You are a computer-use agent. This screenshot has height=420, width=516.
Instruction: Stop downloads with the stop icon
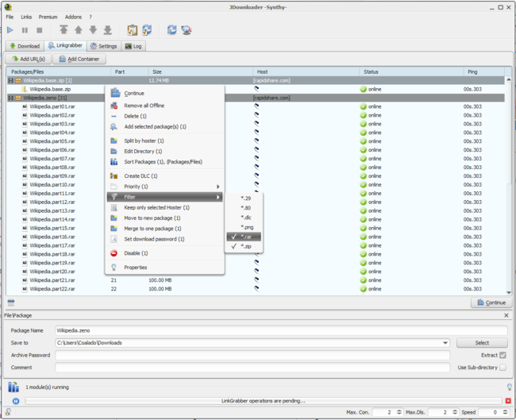point(40,30)
